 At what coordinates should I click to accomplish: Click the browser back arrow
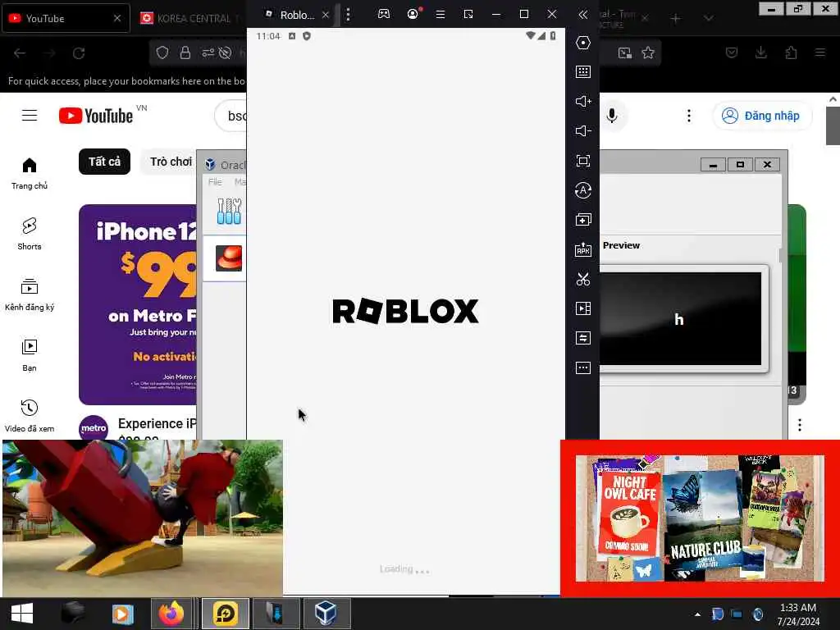tap(20, 53)
